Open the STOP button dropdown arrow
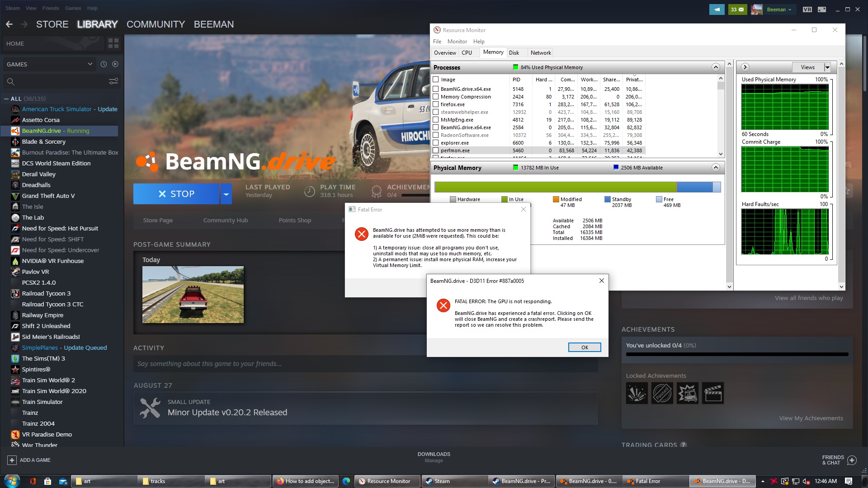This screenshot has width=868, height=488. [226, 194]
